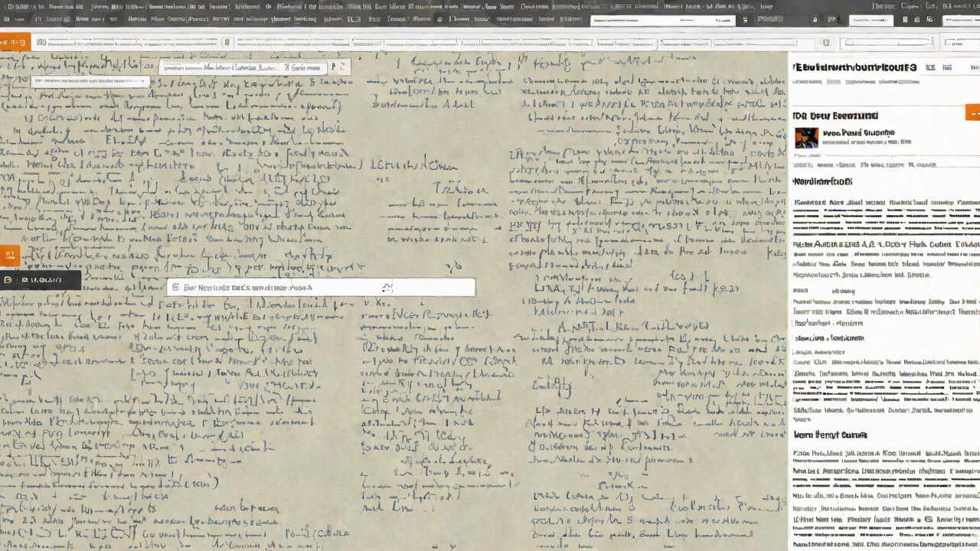Screen dimensions: 980x551
Task: Click orange button at right panel's edge
Action: tap(972, 113)
